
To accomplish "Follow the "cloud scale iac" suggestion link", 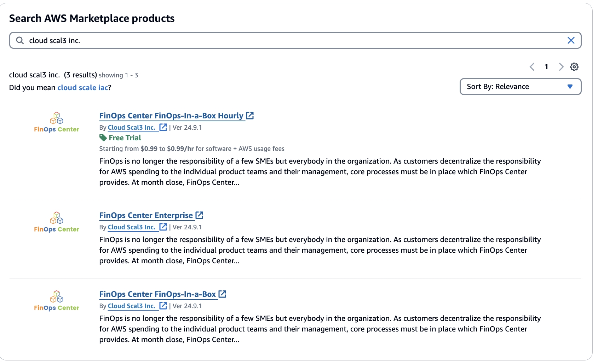I will click(x=83, y=88).
